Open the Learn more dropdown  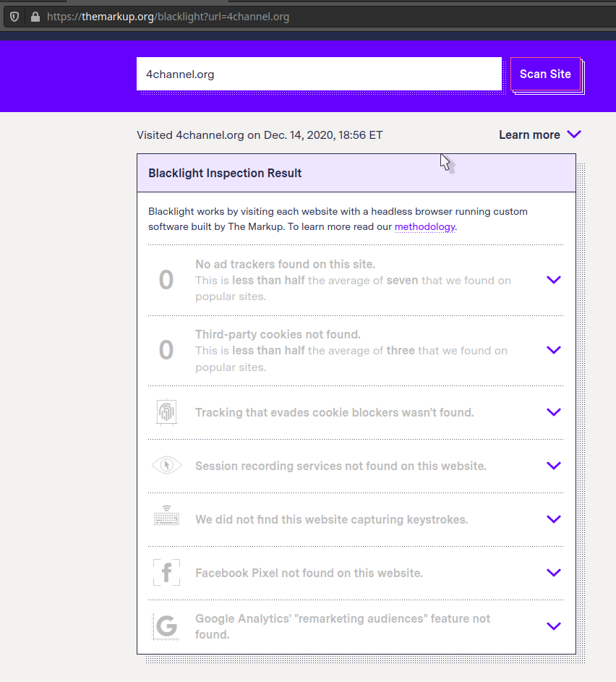pyautogui.click(x=539, y=135)
